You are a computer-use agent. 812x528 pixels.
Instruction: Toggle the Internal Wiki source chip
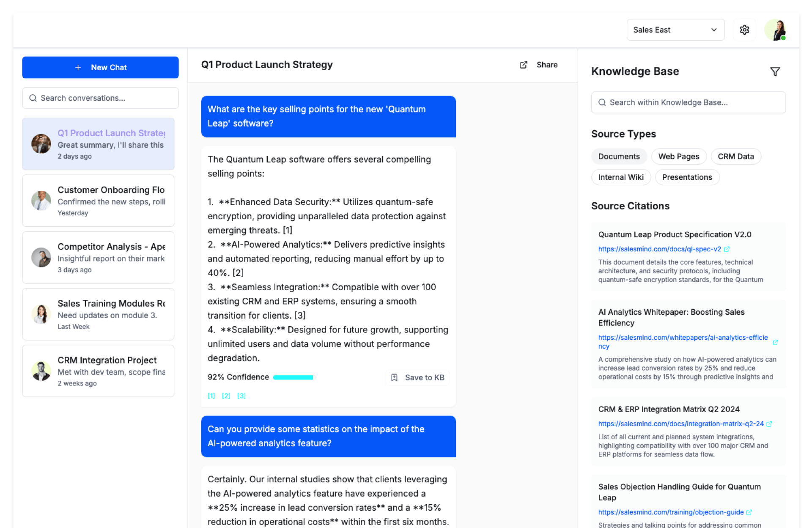tap(620, 177)
